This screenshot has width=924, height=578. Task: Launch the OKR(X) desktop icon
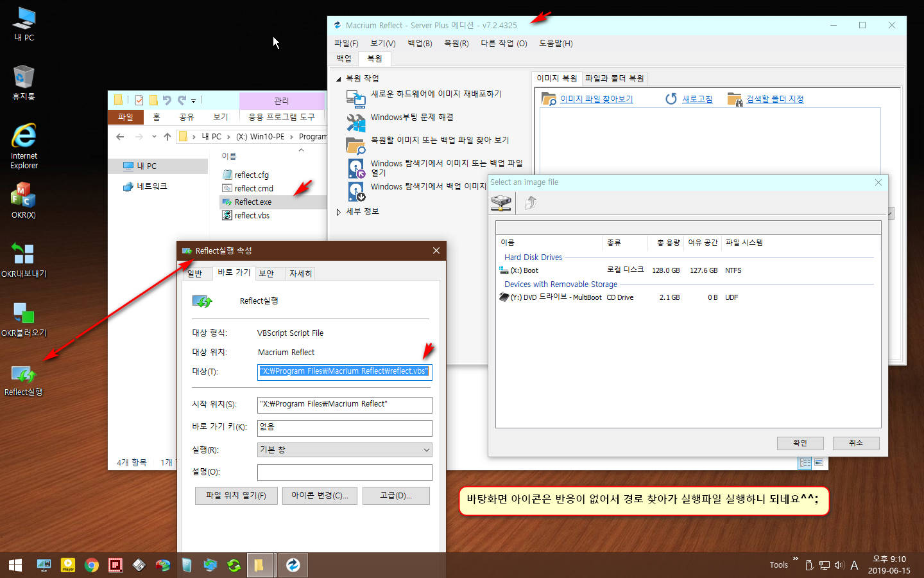point(23,200)
